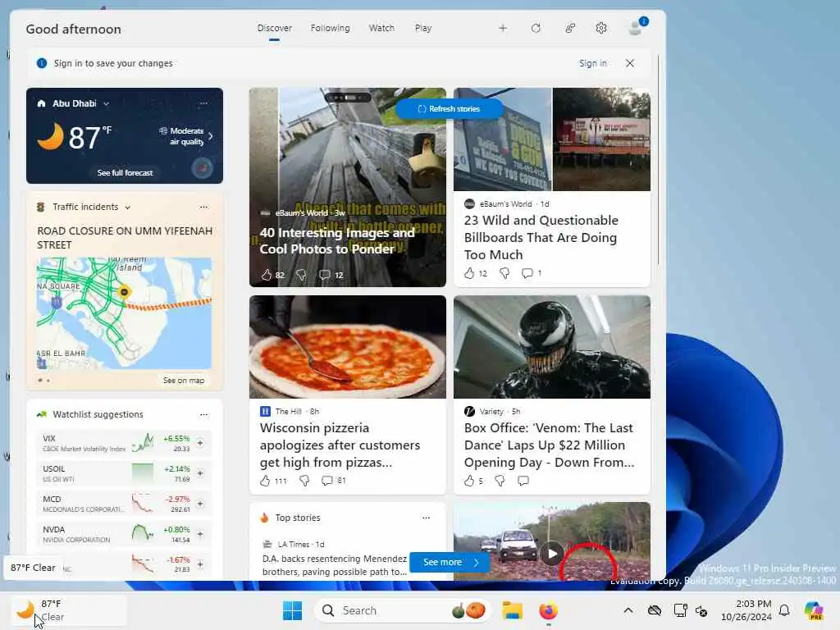The height and width of the screenshot is (630, 840).
Task: Open the clock showing 2:03 PM
Action: tap(746, 610)
